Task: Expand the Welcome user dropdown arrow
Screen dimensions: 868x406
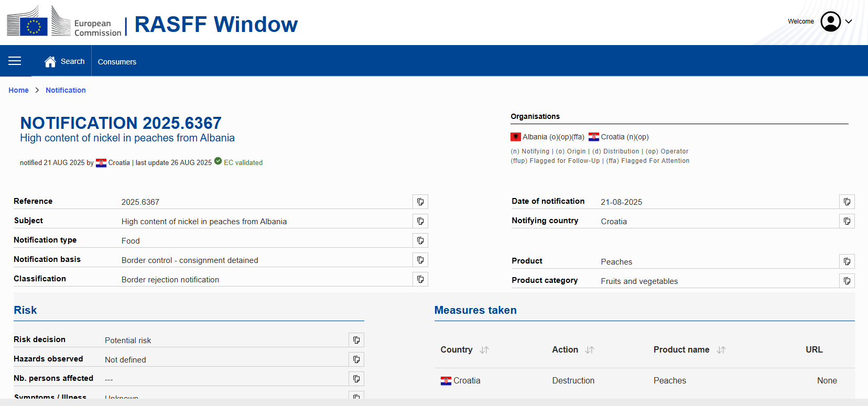Action: coord(849,21)
